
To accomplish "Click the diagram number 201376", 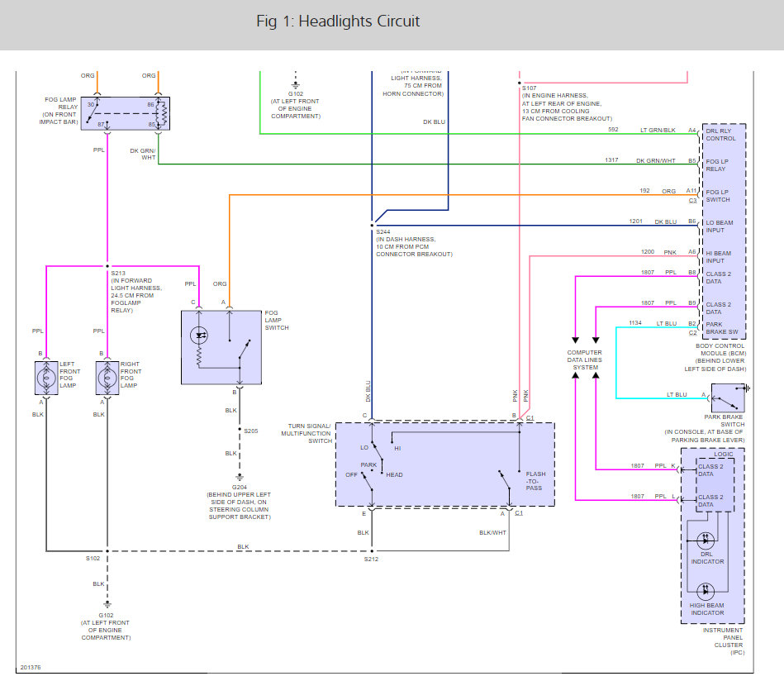I will (x=31, y=667).
